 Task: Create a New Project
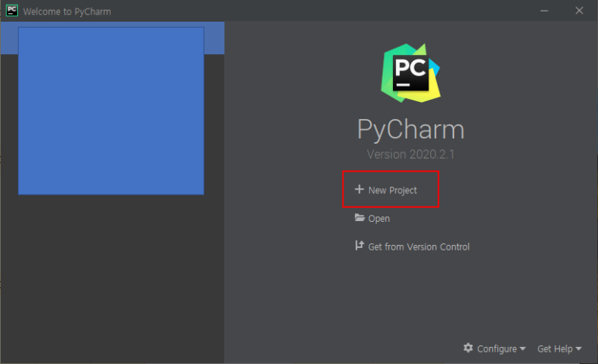click(392, 190)
